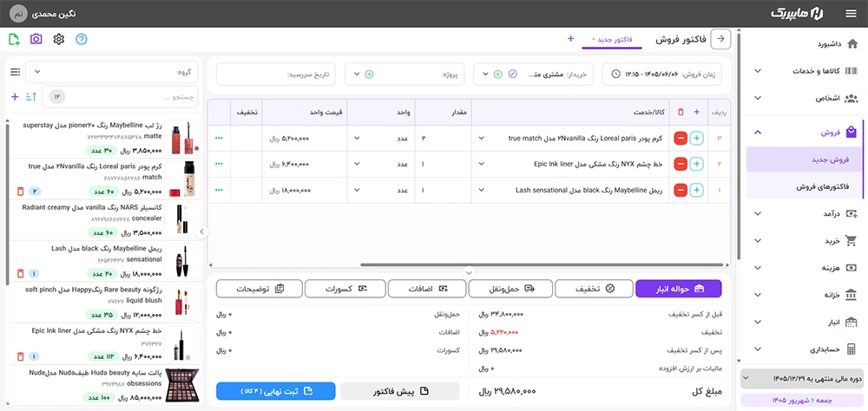Expand the کالاها و خدمات sidebar menu
Screen dimensions: 868x411
805,71
